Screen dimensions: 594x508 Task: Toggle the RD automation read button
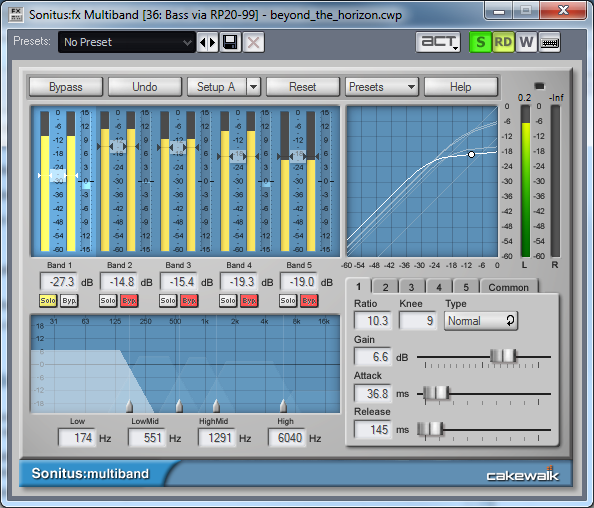tap(503, 42)
